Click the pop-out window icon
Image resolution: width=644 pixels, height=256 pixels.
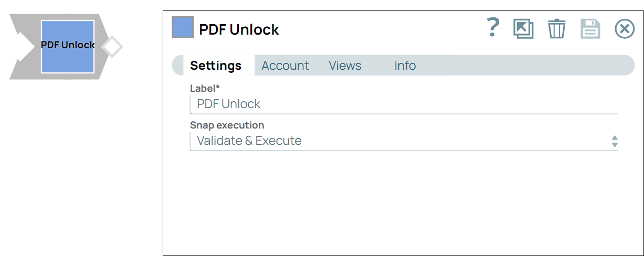pyautogui.click(x=523, y=28)
